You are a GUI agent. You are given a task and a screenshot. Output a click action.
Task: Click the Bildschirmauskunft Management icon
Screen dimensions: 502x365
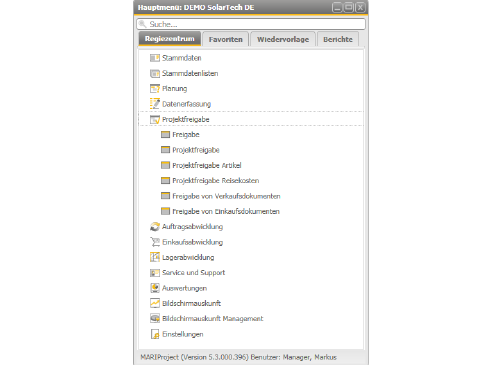click(x=155, y=319)
